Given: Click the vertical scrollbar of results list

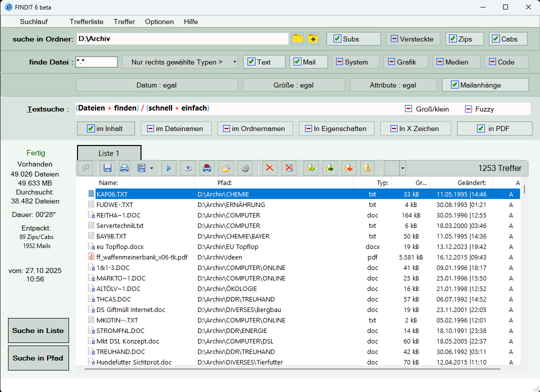Looking at the screenshot, I should tap(524, 188).
